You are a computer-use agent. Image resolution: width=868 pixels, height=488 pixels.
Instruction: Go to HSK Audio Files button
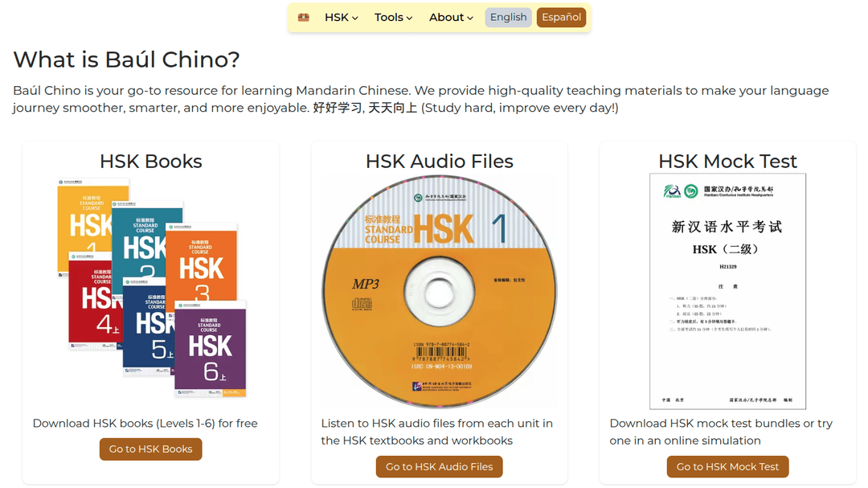click(x=439, y=467)
